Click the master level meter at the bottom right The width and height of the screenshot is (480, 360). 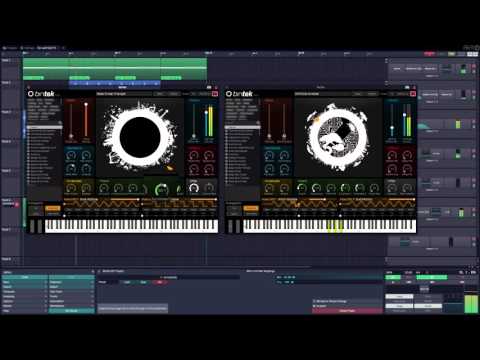pos(471,303)
